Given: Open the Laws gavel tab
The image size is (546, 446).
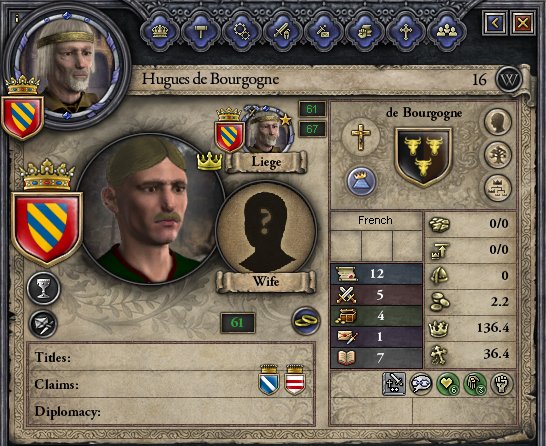Looking at the screenshot, I should click(x=201, y=31).
